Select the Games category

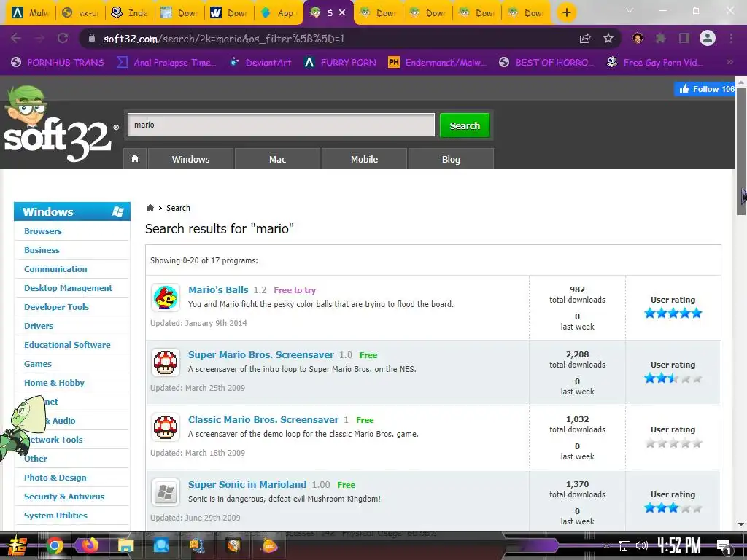38,364
